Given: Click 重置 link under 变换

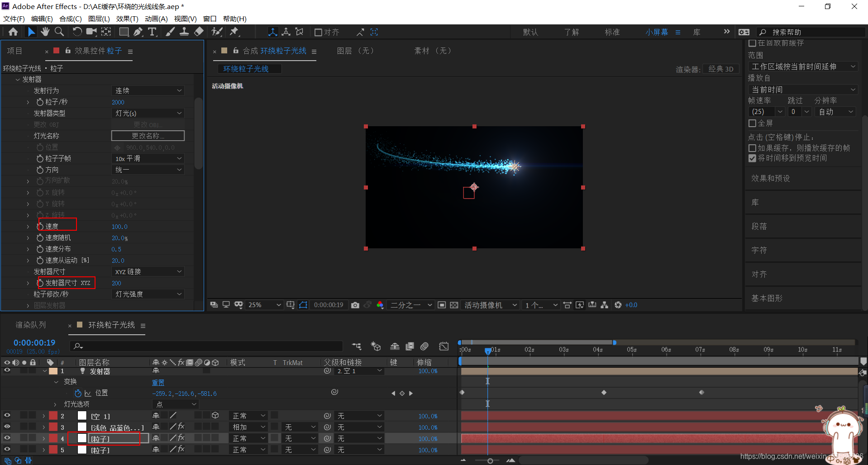Looking at the screenshot, I should 158,383.
